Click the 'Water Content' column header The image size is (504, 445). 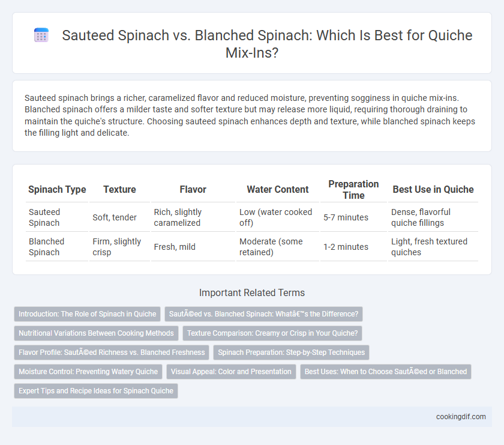tap(278, 190)
